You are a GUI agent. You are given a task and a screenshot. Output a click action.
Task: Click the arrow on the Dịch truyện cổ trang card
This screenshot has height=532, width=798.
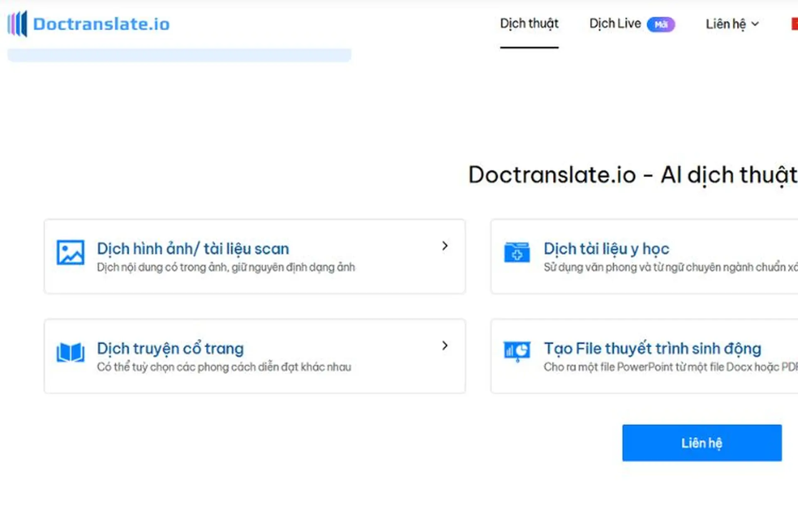(445, 345)
